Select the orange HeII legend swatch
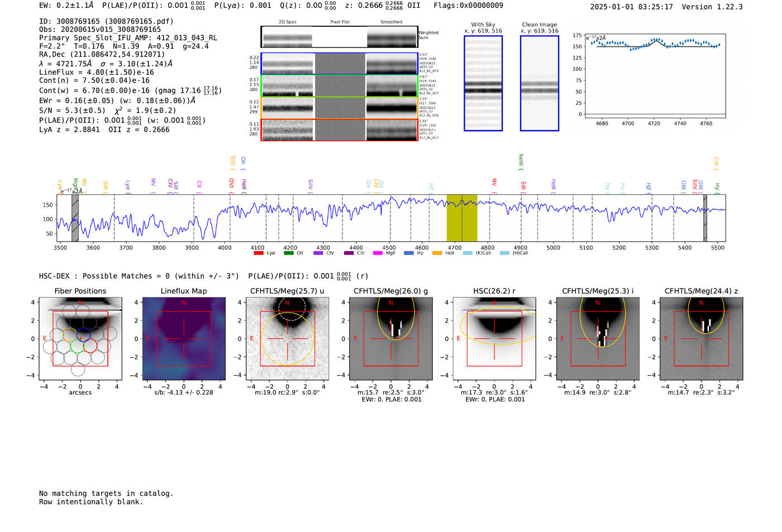782x532 pixels. (437, 253)
